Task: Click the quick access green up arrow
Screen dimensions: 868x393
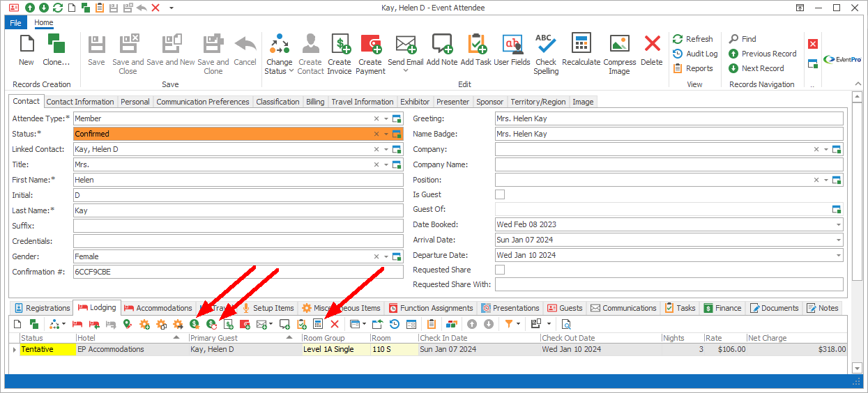Action: 30,8
